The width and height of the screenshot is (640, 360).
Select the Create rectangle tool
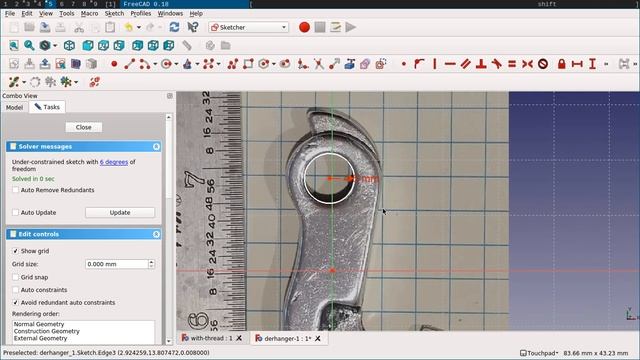248,64
